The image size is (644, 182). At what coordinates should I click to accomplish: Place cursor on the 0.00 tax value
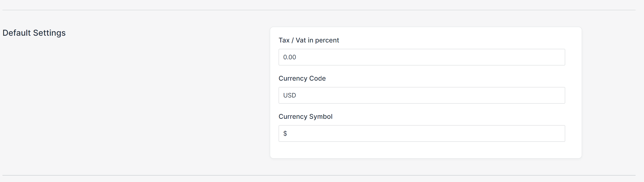[x=289, y=57]
